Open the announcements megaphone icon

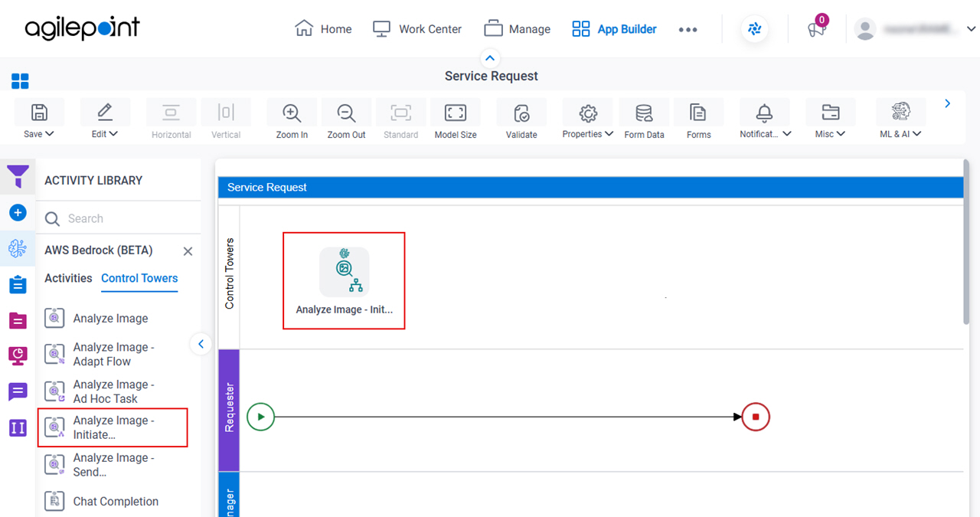point(816,30)
